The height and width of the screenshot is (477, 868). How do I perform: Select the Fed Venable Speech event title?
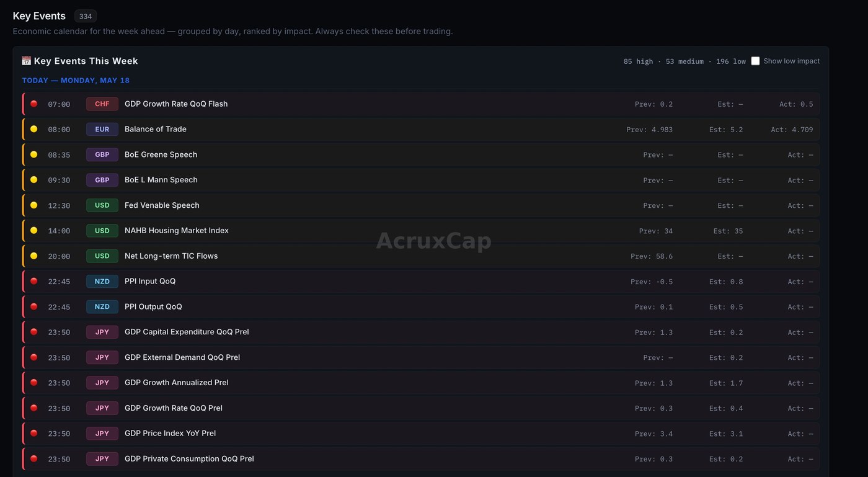(162, 205)
